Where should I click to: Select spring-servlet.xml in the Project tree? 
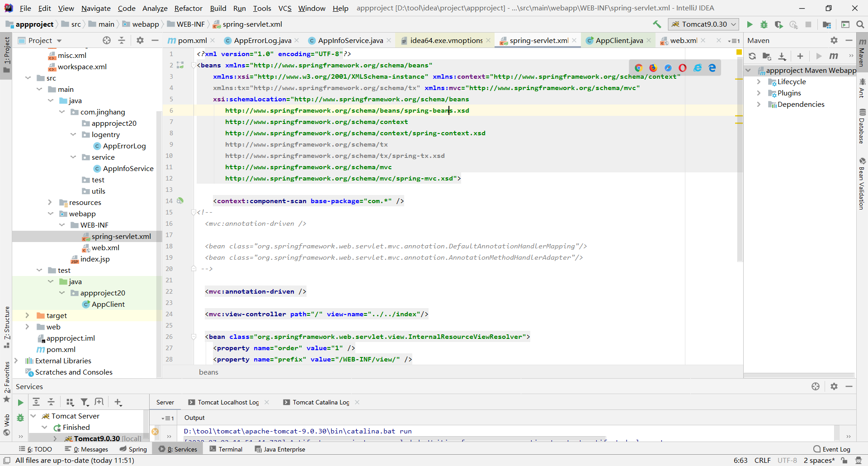[x=121, y=236]
